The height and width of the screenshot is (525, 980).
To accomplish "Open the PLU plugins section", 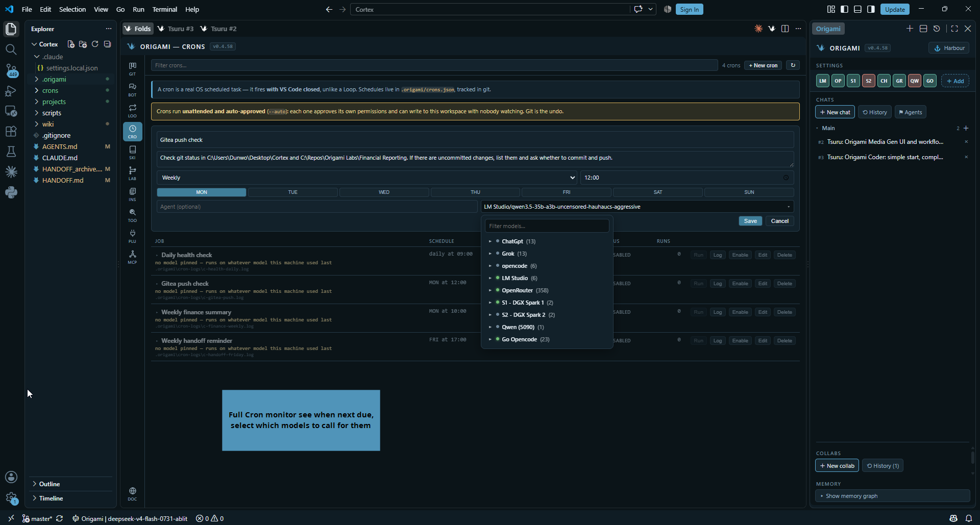I will 132,236.
